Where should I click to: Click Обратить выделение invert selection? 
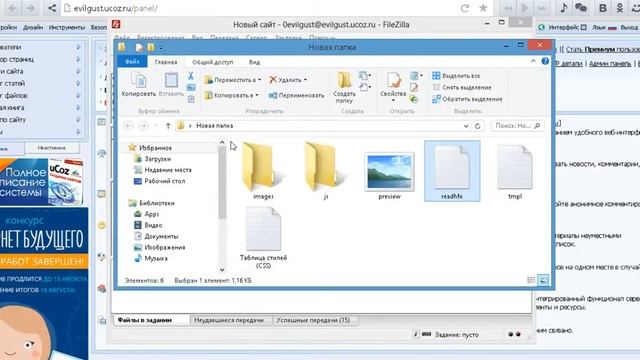tap(467, 99)
